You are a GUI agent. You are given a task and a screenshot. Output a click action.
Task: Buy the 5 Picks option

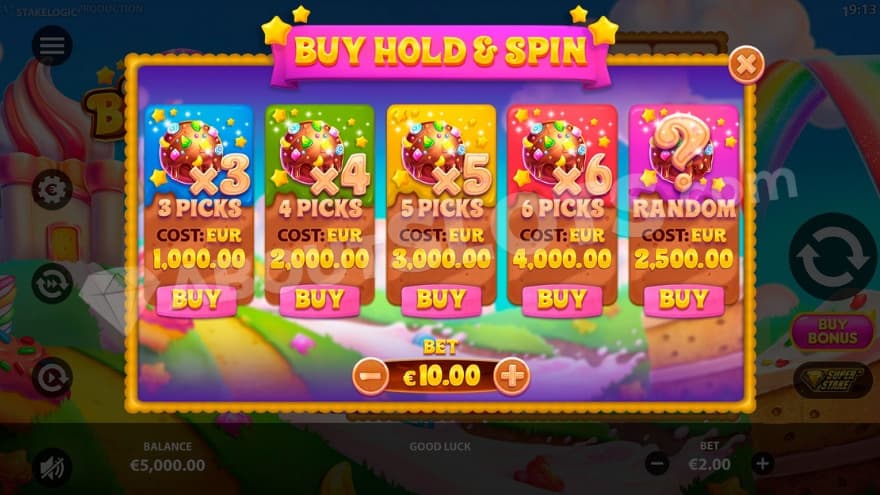tap(441, 300)
